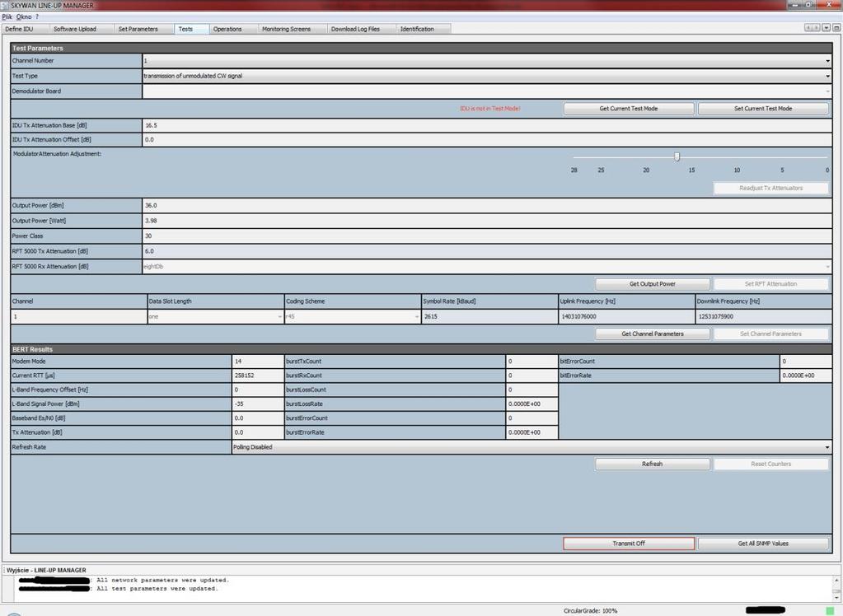Screen dimensions: 843x616
Task: Click the L-Band Signal Power value -35
Action: 258,404
